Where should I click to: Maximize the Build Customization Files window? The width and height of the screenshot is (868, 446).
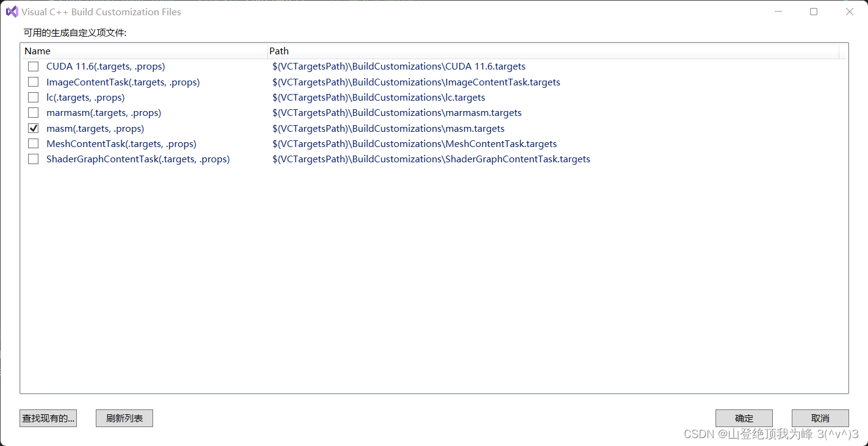814,12
